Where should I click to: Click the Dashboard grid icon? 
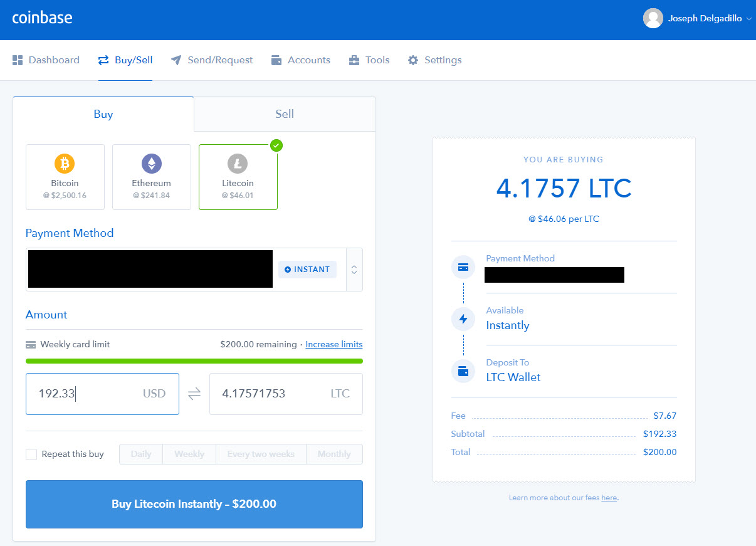point(18,60)
